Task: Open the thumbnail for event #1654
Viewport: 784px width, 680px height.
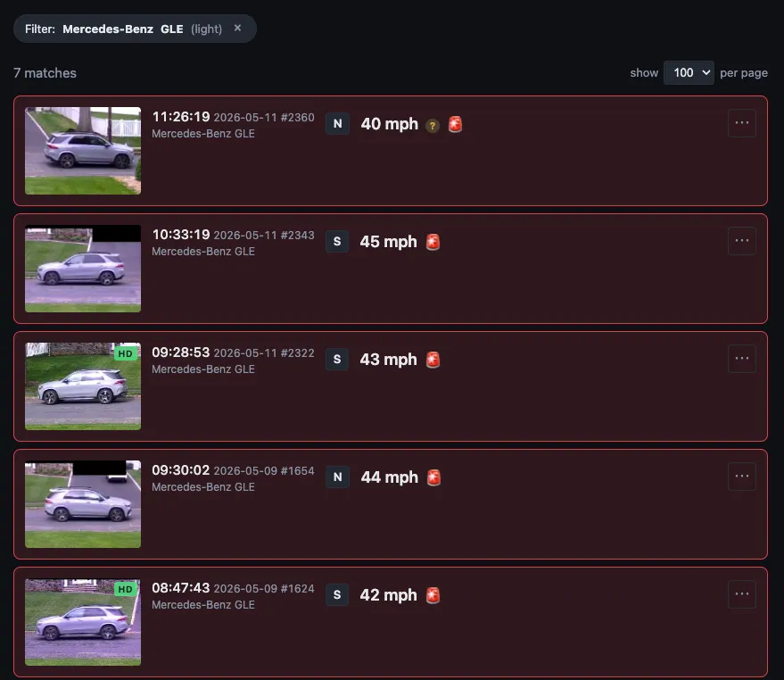Action: 83,504
